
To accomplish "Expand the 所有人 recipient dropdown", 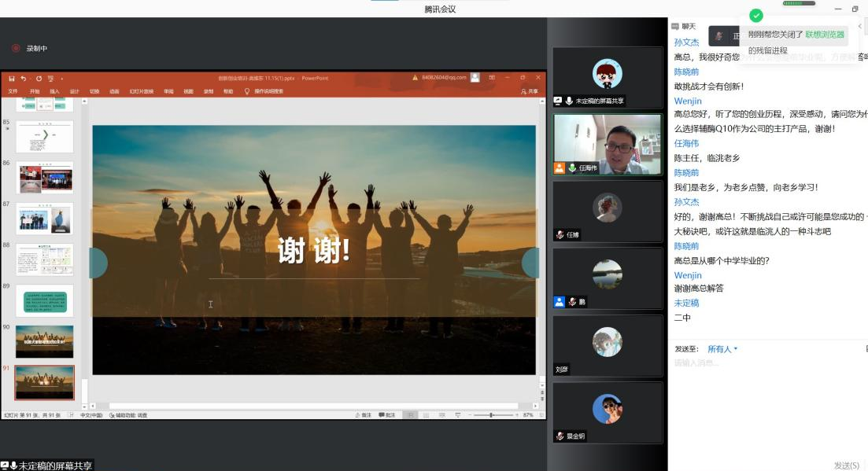I will point(722,349).
